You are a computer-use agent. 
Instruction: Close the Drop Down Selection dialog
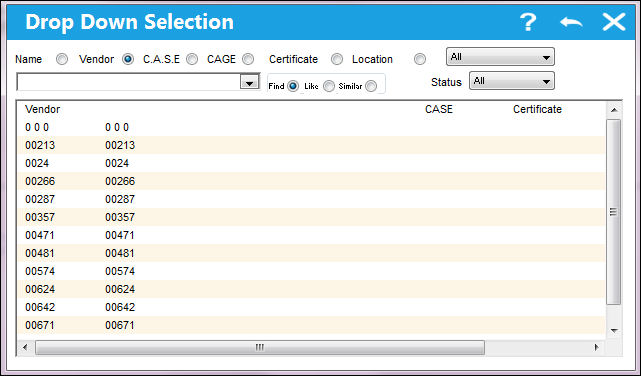pos(614,22)
